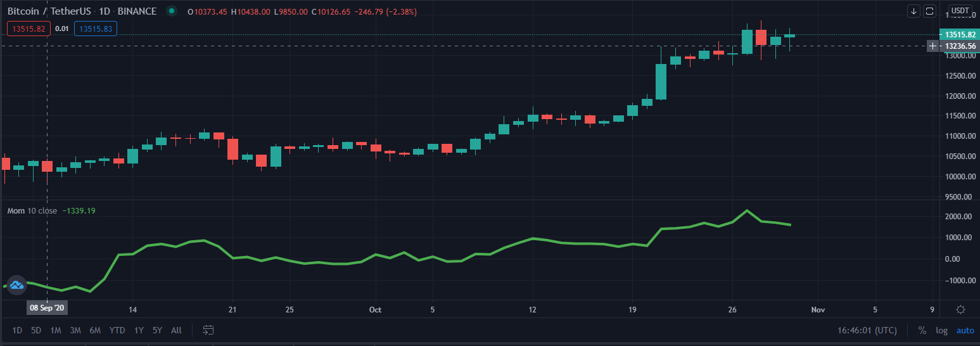Click the teal market status dot
This screenshot has height=346, width=980.
[171, 11]
